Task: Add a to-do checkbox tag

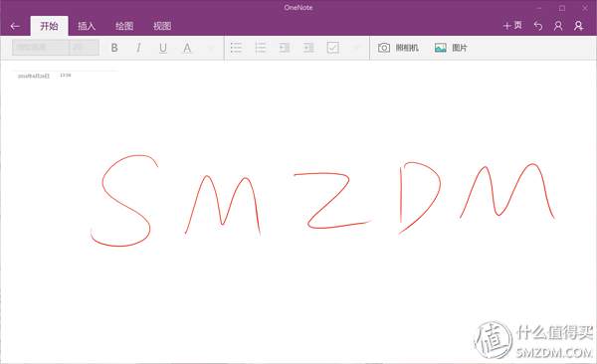Action: (x=332, y=48)
